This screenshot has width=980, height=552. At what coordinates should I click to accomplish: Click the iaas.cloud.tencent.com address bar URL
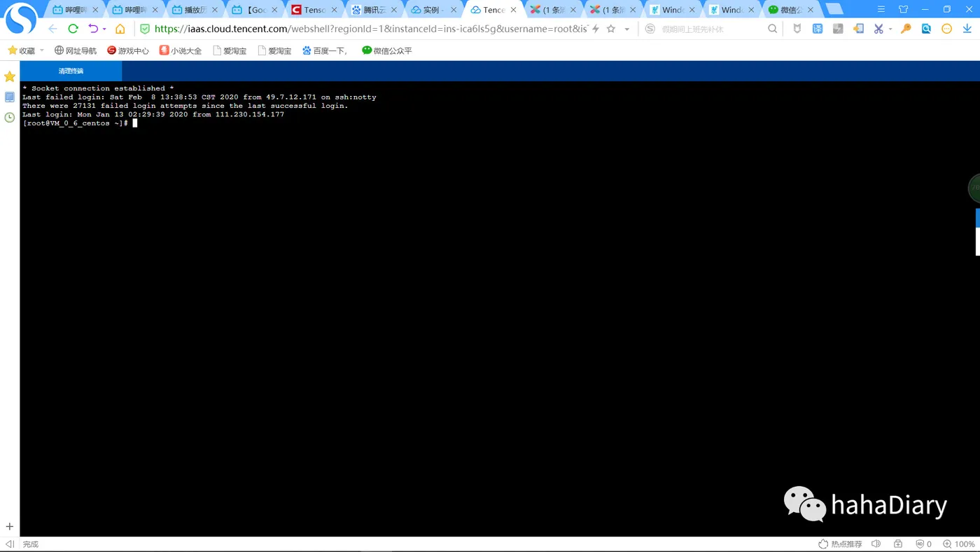tap(371, 29)
